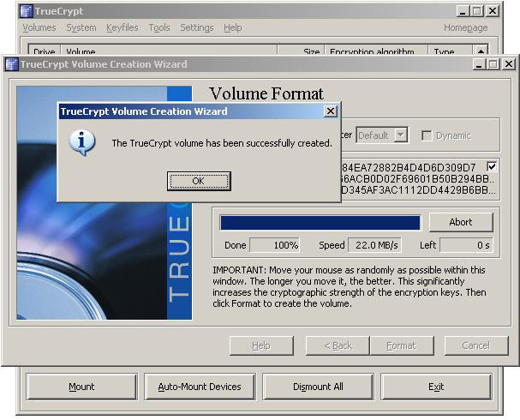Open the Volumes menu
Image resolution: width=520 pixels, height=420 pixels.
pyautogui.click(x=39, y=27)
